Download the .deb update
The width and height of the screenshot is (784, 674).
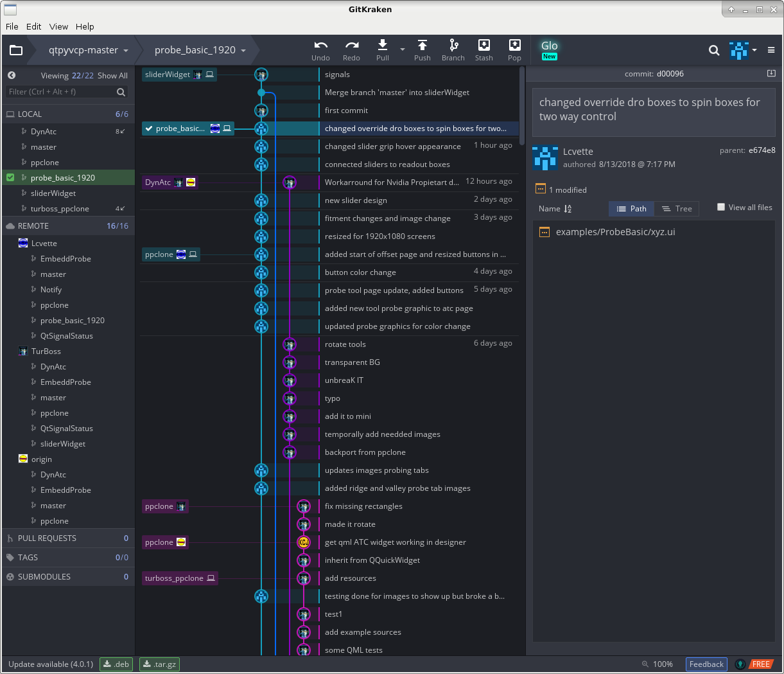point(116,664)
